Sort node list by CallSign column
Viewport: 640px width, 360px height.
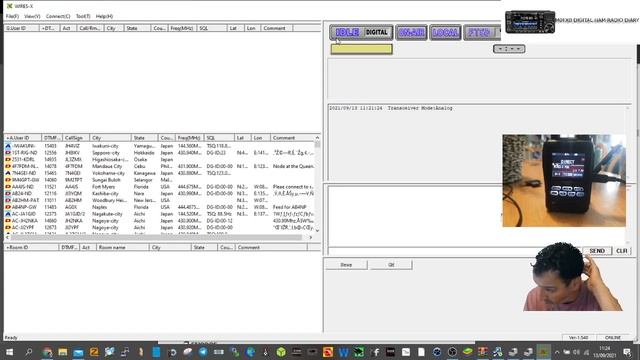(76, 138)
